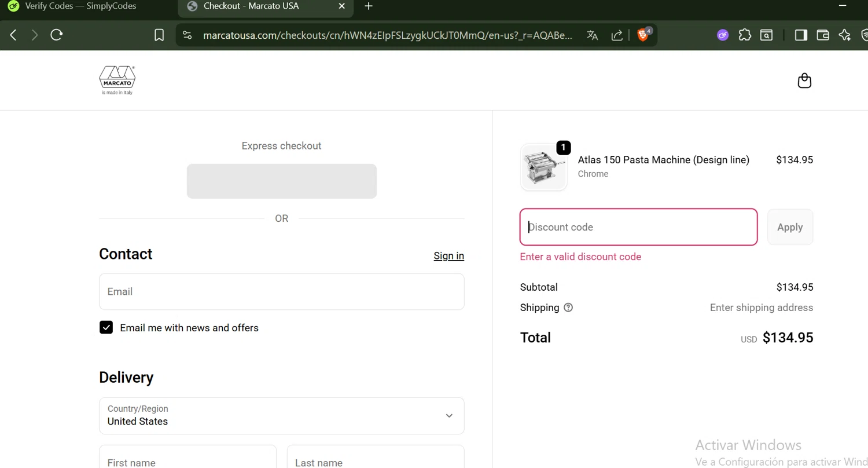Click the Subtotal label
This screenshot has height=468, width=868.
[539, 287]
